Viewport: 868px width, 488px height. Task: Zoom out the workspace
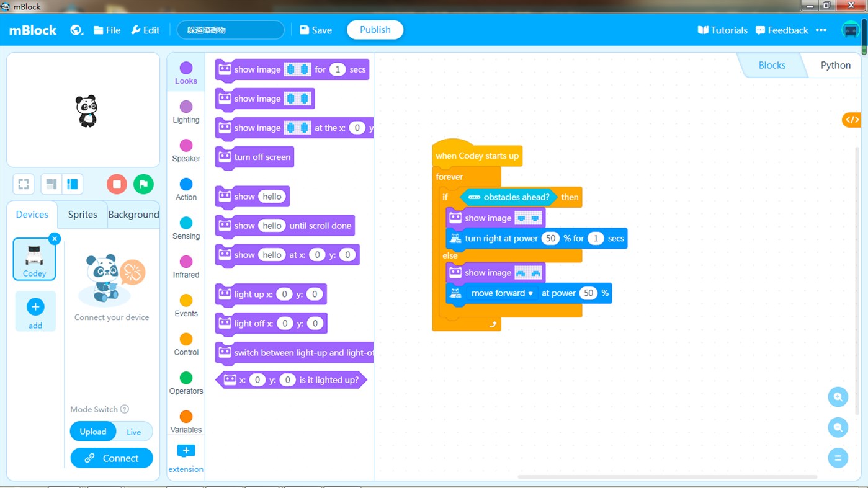click(x=838, y=427)
